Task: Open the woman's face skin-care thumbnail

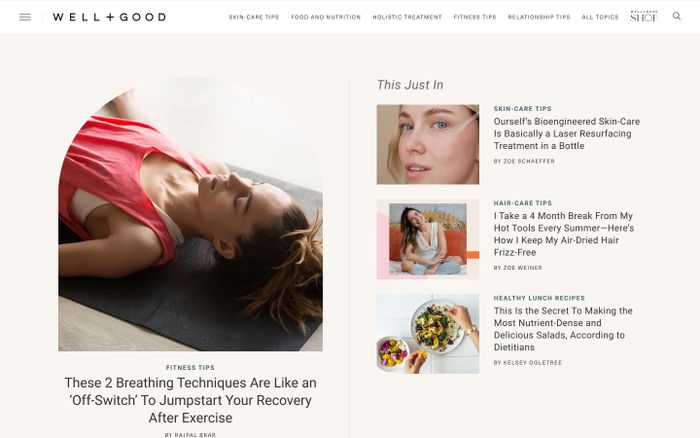Action: [428, 144]
